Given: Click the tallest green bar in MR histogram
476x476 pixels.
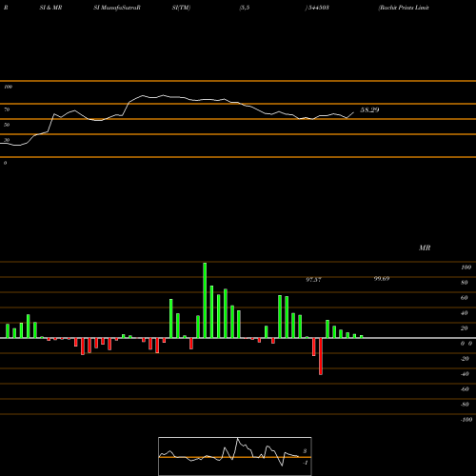Looking at the screenshot, I should [x=205, y=300].
